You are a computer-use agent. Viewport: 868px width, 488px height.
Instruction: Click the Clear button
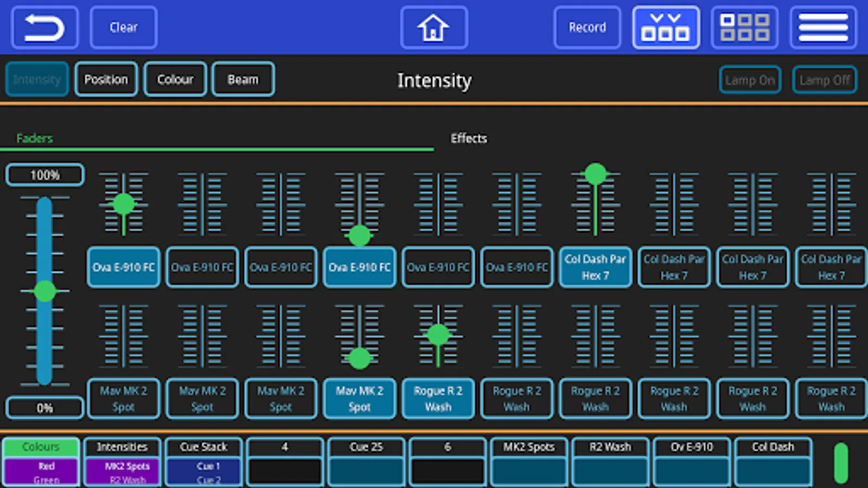click(x=124, y=27)
